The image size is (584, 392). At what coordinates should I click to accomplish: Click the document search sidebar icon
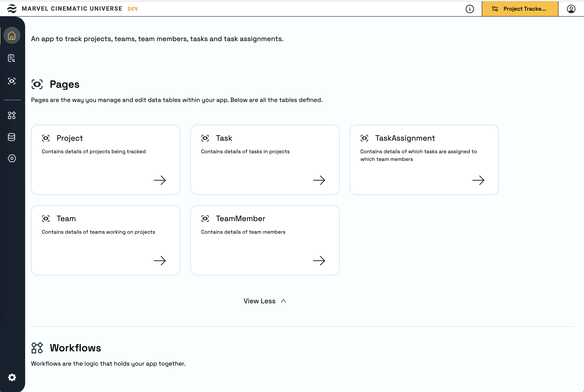(12, 58)
